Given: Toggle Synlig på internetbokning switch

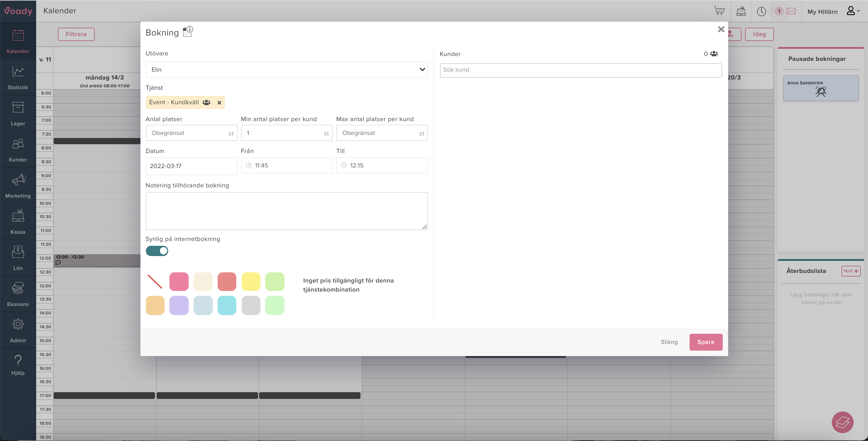Looking at the screenshot, I should tap(157, 251).
